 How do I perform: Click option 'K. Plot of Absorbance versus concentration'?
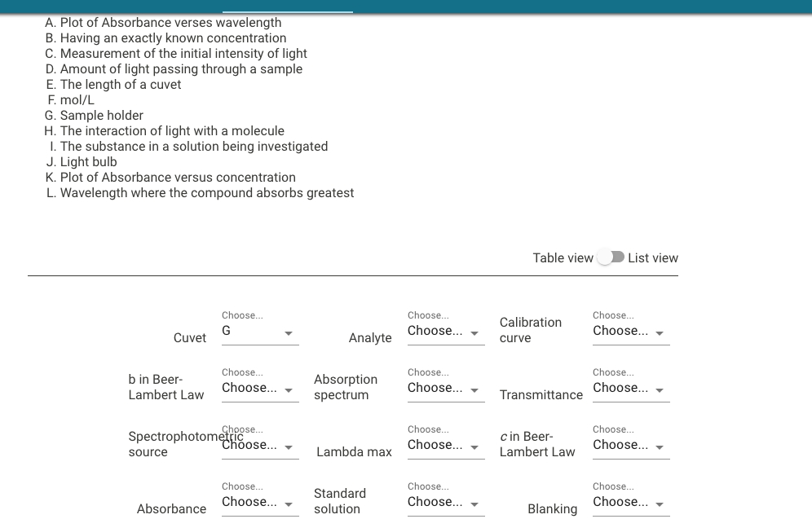coord(170,178)
